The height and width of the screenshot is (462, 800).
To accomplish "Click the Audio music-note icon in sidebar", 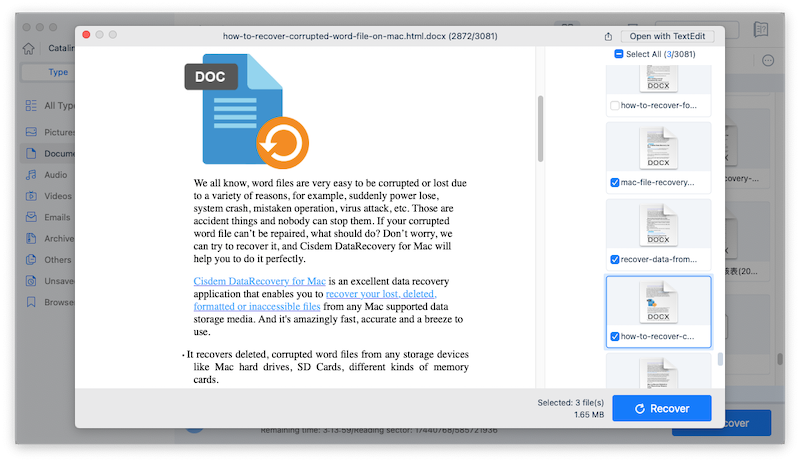I will [31, 175].
